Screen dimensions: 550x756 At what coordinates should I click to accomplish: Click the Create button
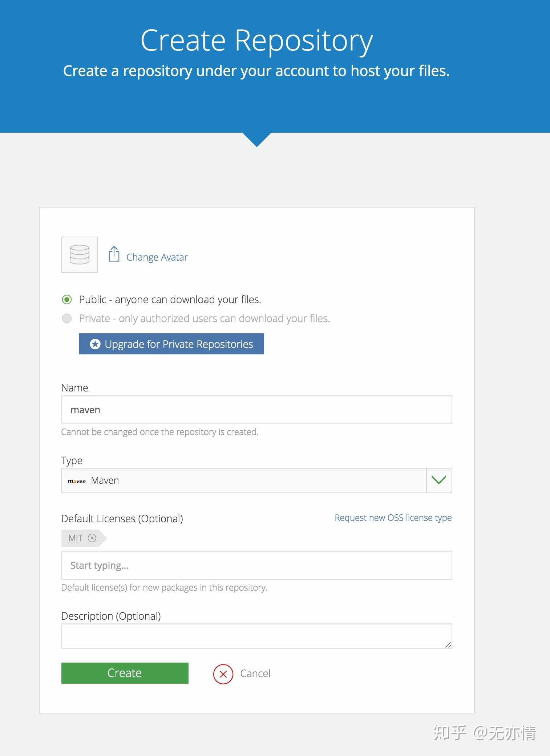click(125, 673)
